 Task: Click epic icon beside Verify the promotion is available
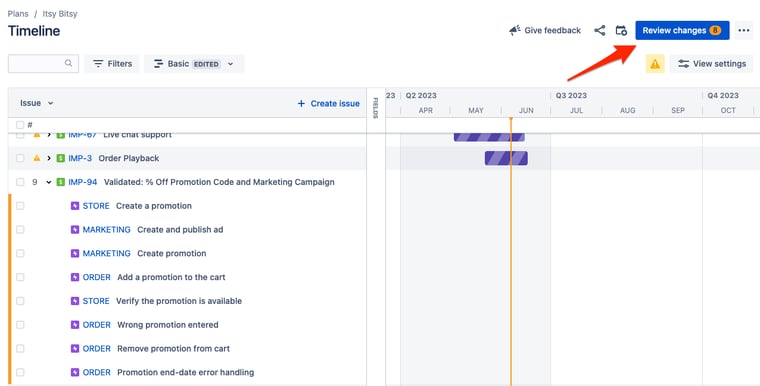(75, 301)
